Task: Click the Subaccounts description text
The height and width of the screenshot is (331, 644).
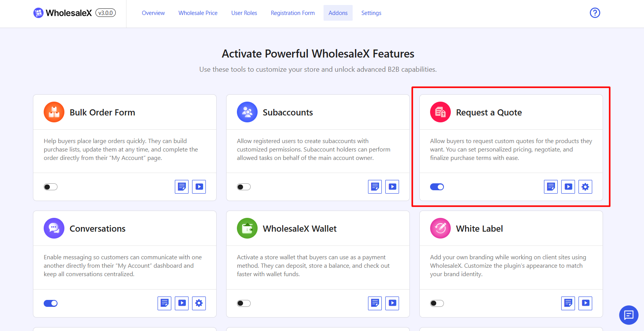Action: (314, 150)
